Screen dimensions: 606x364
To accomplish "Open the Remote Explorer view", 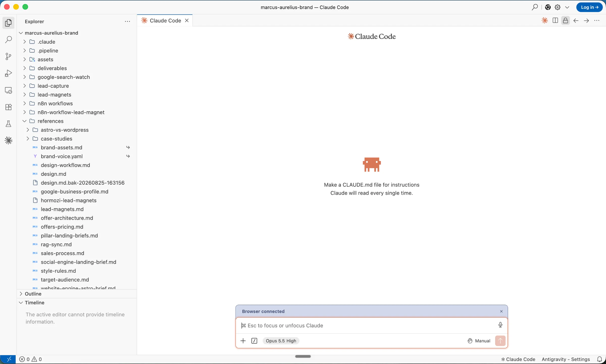I will 8,90.
